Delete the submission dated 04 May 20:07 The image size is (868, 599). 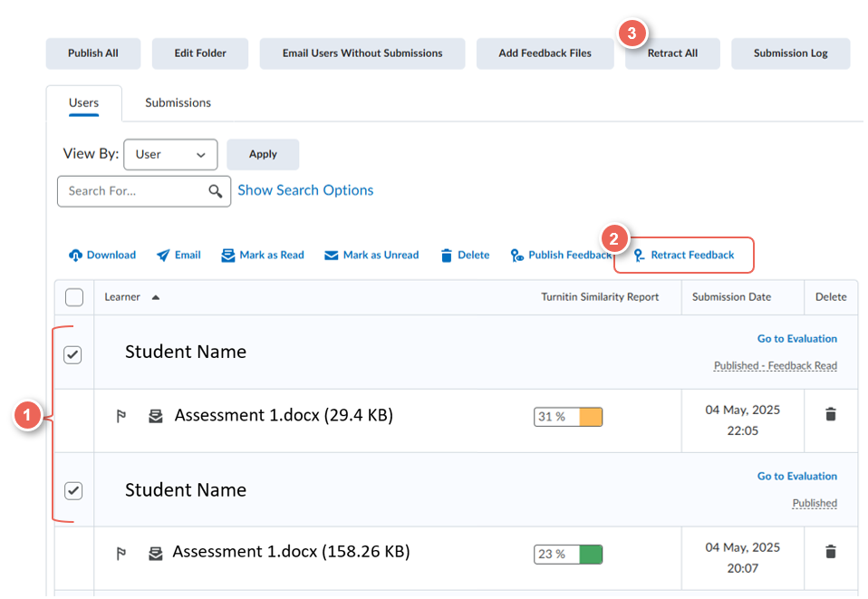click(830, 552)
